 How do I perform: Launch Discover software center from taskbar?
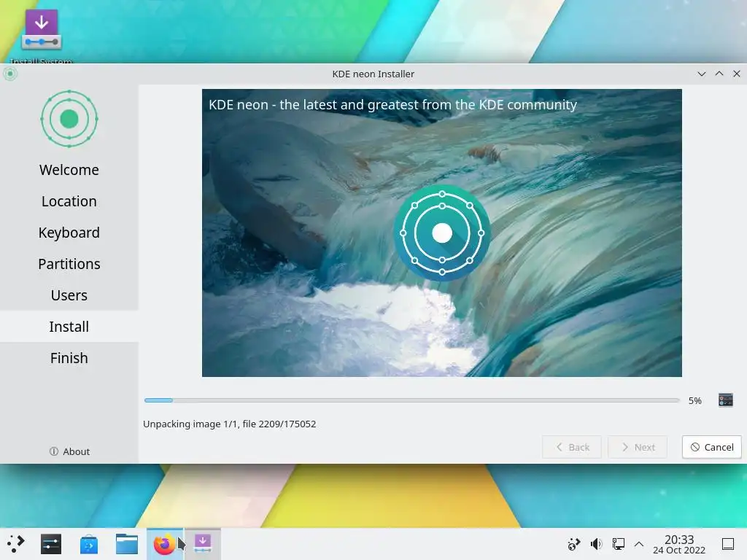pyautogui.click(x=88, y=544)
